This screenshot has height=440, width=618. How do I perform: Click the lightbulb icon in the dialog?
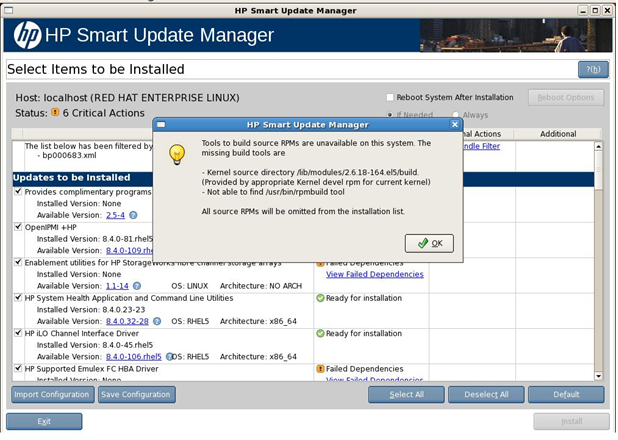tap(178, 154)
